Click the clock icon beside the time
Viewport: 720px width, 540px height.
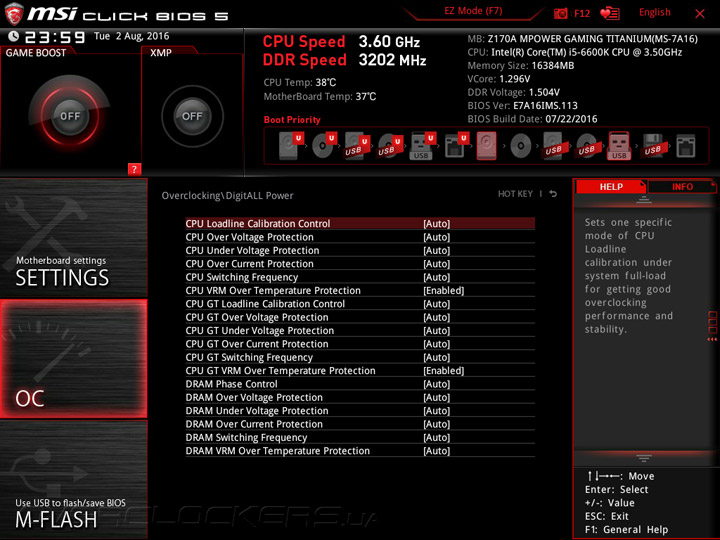[x=14, y=36]
